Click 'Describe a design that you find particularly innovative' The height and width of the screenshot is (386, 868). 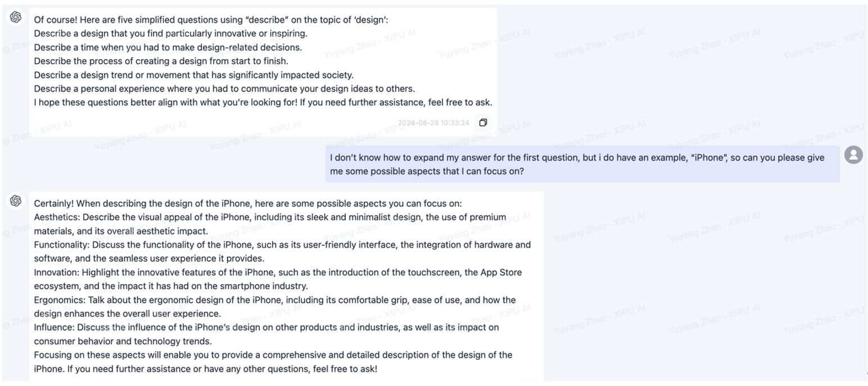(171, 33)
